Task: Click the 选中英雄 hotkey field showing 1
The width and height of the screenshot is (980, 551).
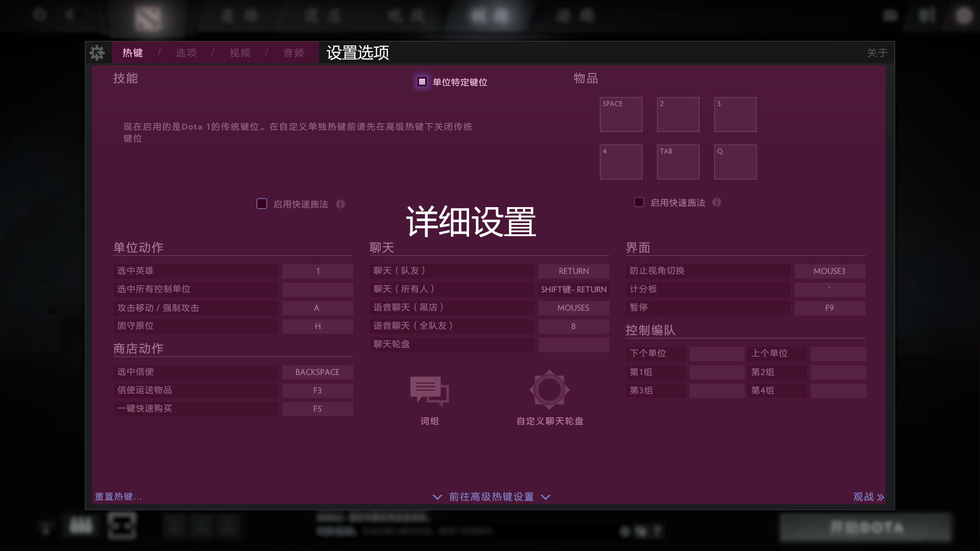Action: coord(317,271)
